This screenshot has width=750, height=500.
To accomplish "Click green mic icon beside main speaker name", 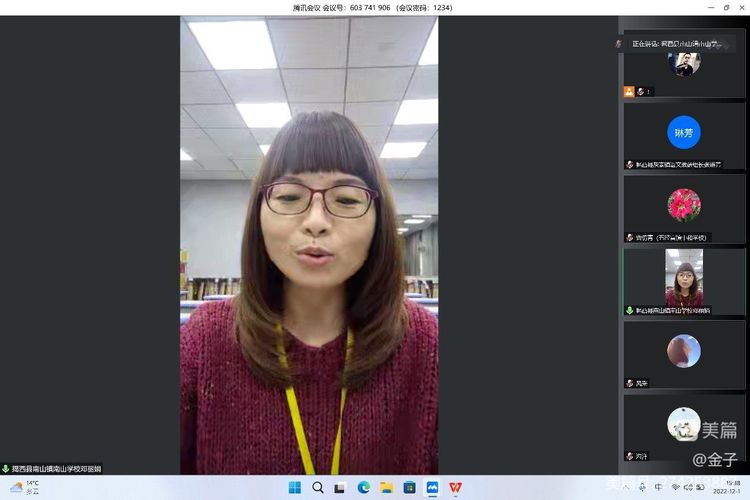I will click(x=6, y=469).
